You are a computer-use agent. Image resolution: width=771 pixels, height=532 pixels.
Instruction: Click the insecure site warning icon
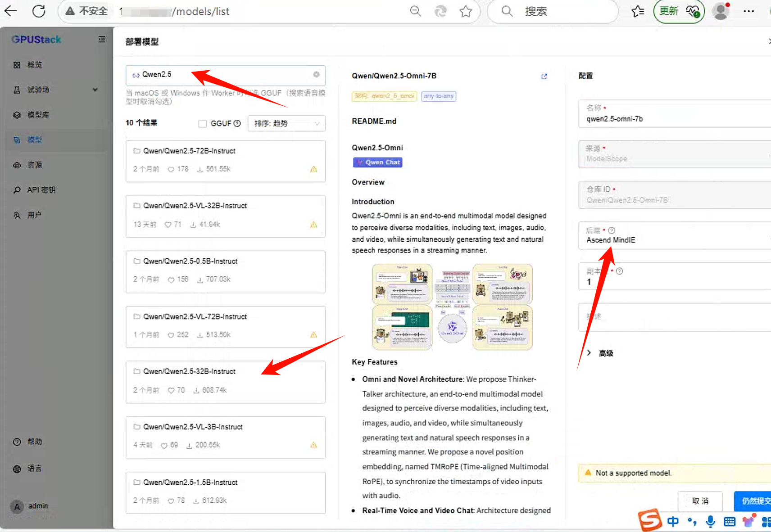click(70, 11)
